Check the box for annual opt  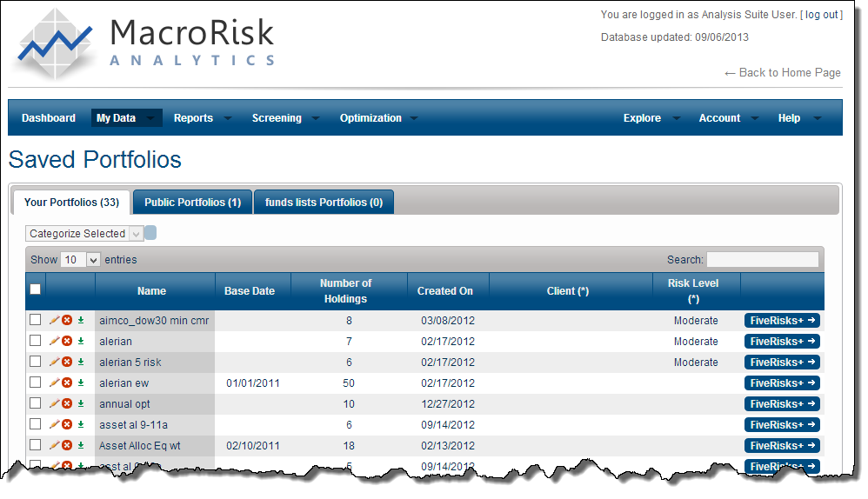(x=36, y=403)
